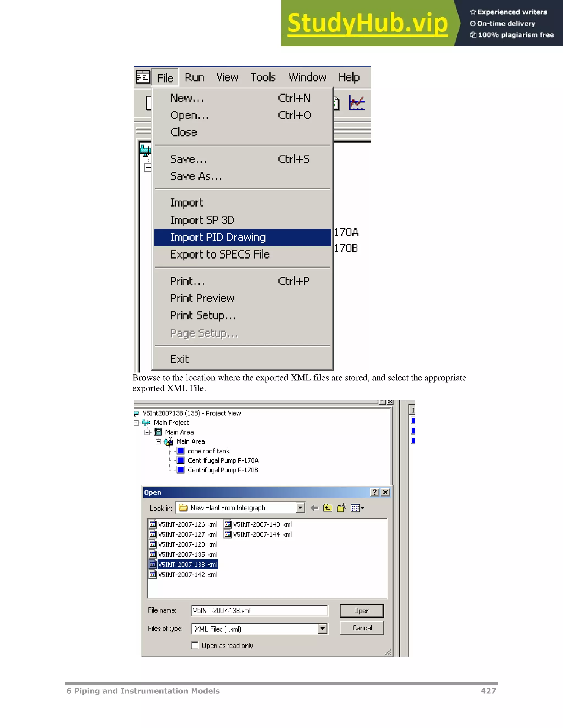
Task: Select cone roof tank item
Action: coord(208,451)
